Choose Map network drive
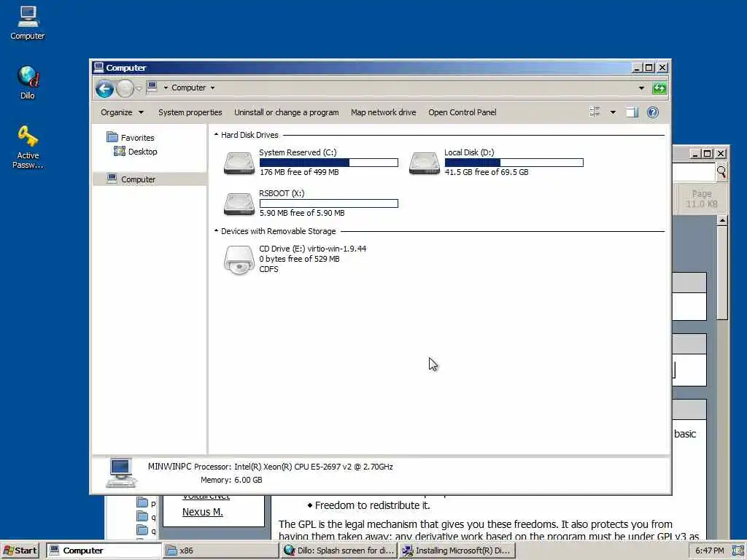 (x=384, y=112)
